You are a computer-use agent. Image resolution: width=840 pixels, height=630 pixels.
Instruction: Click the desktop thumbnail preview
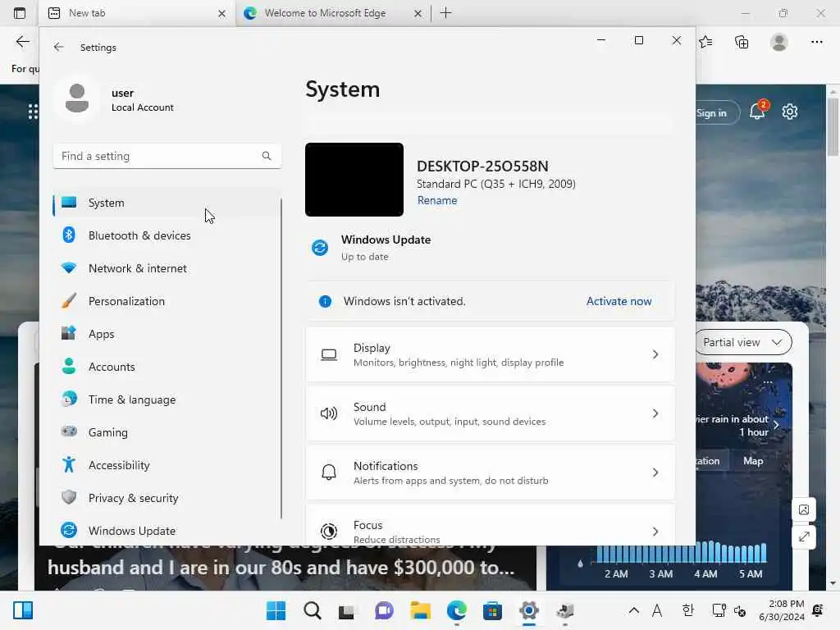pyautogui.click(x=354, y=180)
